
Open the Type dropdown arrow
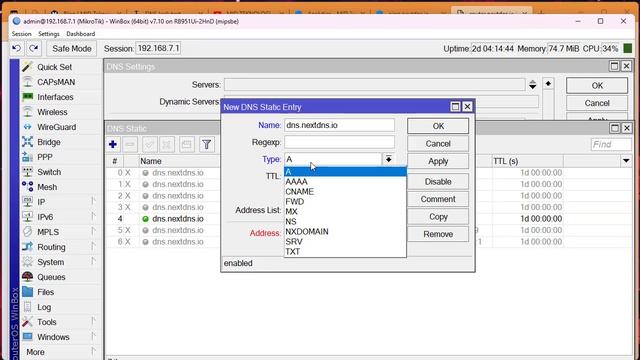coord(389,159)
